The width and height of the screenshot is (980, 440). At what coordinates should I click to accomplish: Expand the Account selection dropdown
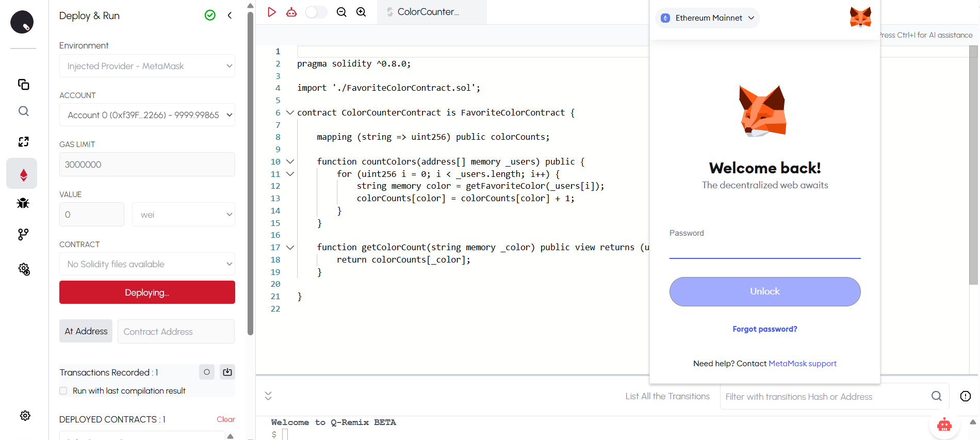tap(147, 115)
